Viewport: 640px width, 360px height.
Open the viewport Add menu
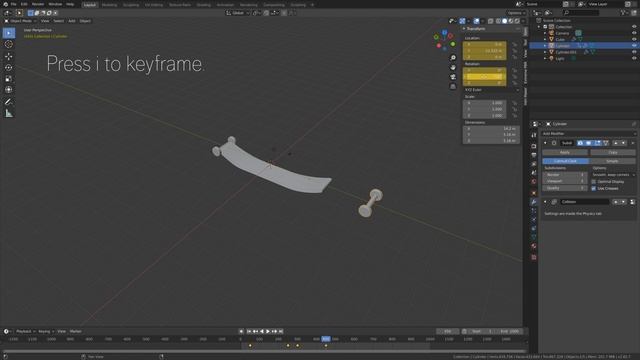(x=72, y=21)
